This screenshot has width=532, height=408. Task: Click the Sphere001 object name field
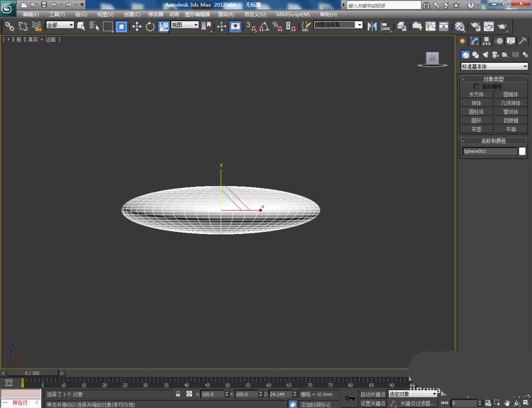click(489, 152)
